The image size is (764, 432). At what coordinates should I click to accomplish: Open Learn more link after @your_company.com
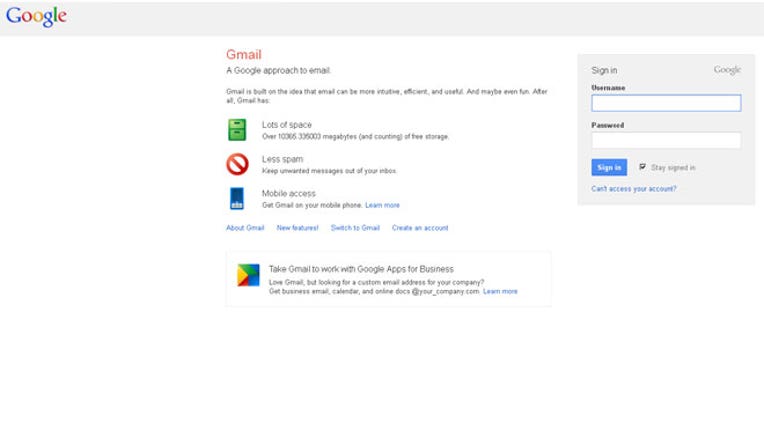(500, 291)
